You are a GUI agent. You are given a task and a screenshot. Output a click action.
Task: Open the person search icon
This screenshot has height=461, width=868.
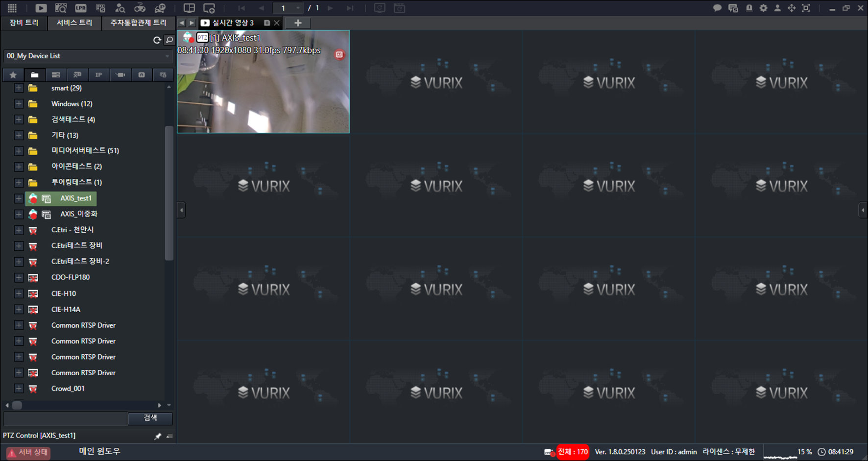pos(120,8)
